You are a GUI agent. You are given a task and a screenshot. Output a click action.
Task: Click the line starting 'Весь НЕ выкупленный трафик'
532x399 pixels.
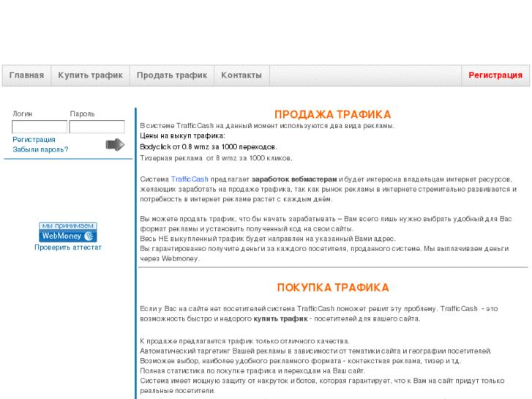point(268,239)
